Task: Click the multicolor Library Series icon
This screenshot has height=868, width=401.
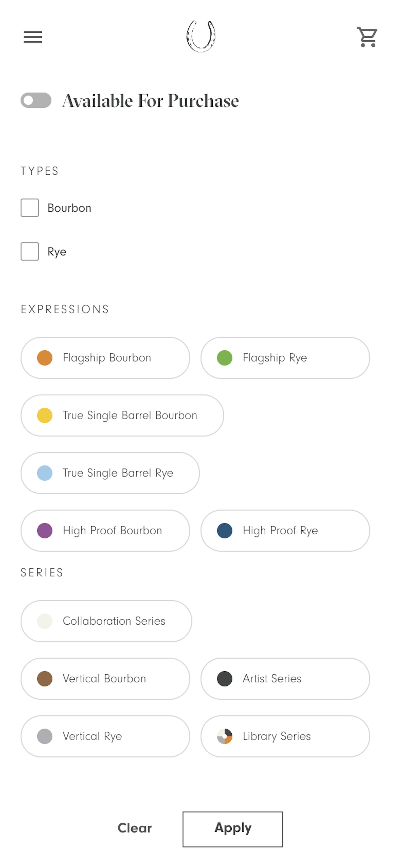Action: pyautogui.click(x=225, y=736)
